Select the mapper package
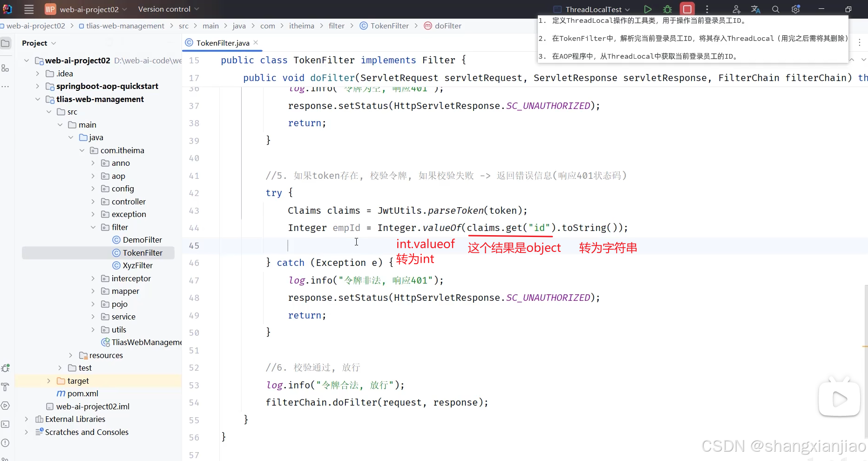Viewport: 868px width, 461px height. coord(120,291)
